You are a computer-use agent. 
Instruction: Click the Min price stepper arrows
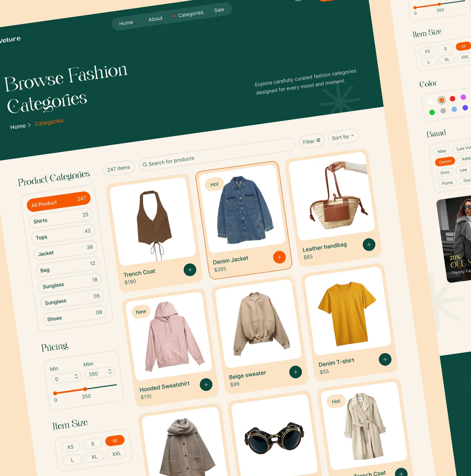pyautogui.click(x=76, y=376)
